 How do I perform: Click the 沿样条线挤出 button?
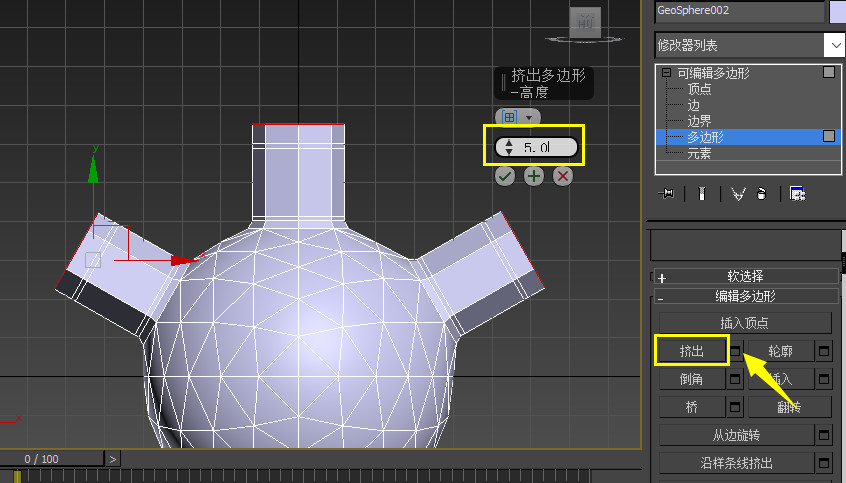coord(736,463)
